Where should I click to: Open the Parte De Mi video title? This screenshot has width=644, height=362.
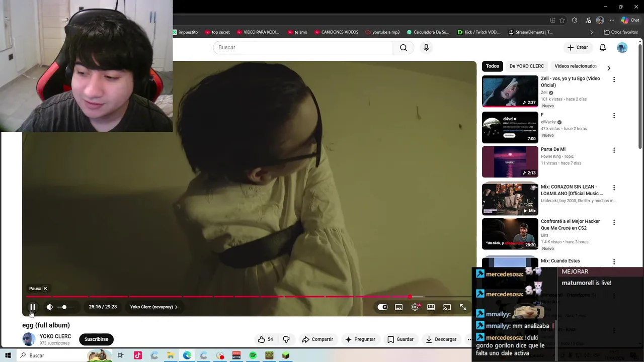553,149
